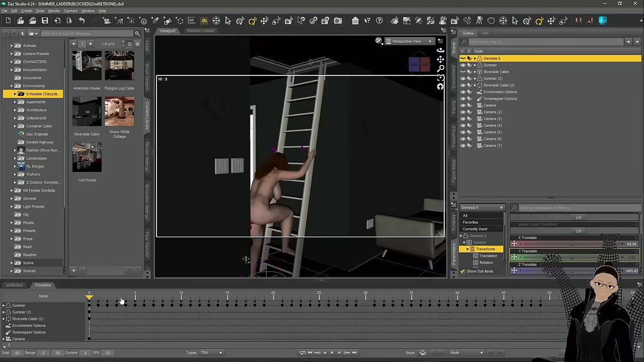Click the Undo arrow in toolbar
Viewport: 644px width, 362px height.
click(x=82, y=21)
